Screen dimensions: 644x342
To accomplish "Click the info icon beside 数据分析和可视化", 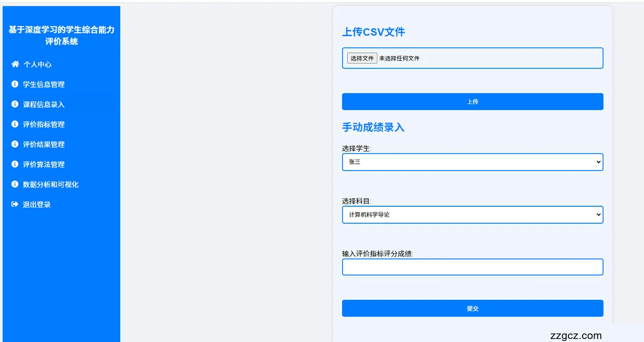I will coord(15,185).
